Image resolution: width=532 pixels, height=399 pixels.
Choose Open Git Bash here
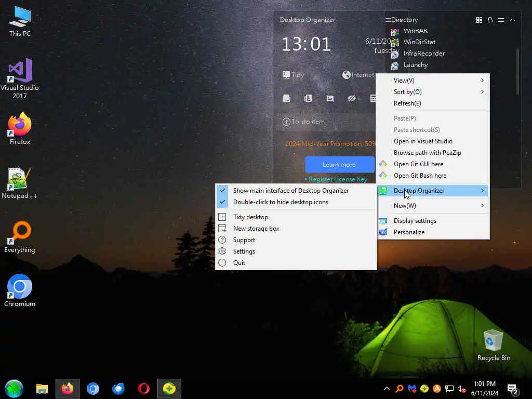pos(433,176)
